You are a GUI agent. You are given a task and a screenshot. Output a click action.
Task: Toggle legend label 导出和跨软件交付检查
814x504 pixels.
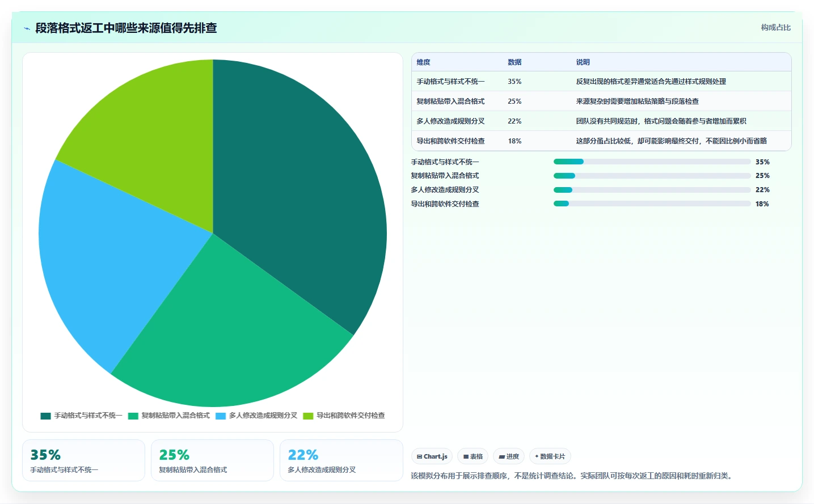(351, 416)
